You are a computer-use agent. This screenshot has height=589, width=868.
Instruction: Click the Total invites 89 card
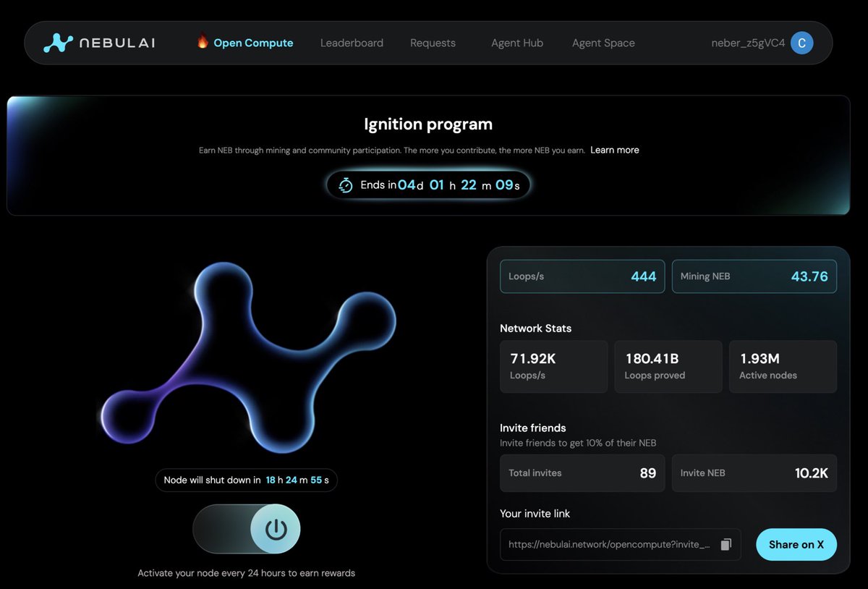[582, 473]
